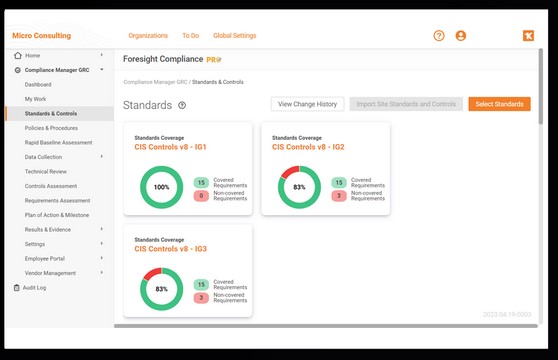Screen dimensions: 558x360
Task: Expand the Results & Evidence submenu arrow
Action: pos(102,229)
